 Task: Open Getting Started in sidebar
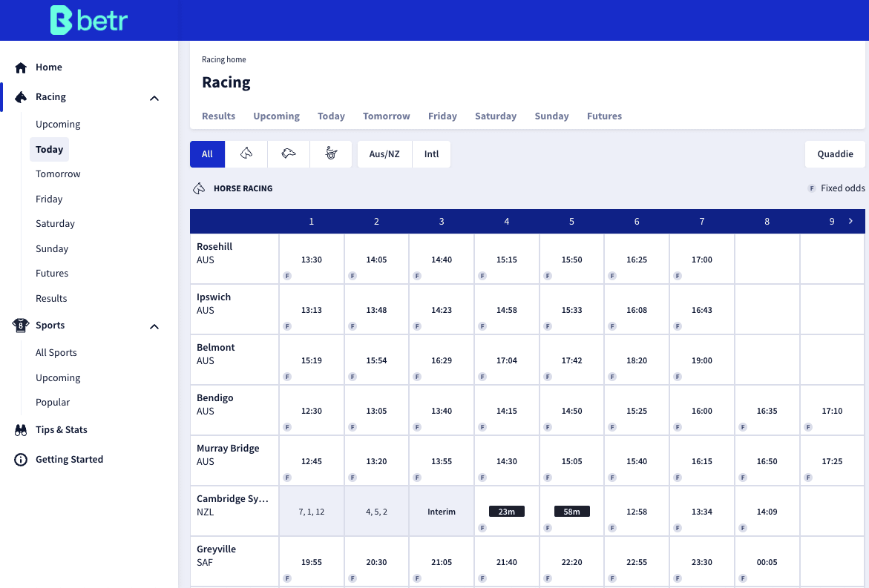[69, 459]
